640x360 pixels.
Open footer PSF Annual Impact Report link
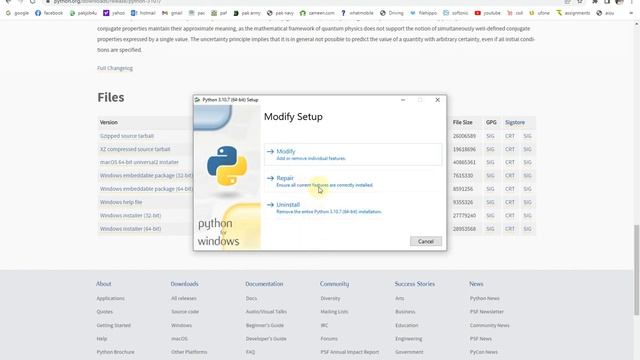click(x=349, y=352)
